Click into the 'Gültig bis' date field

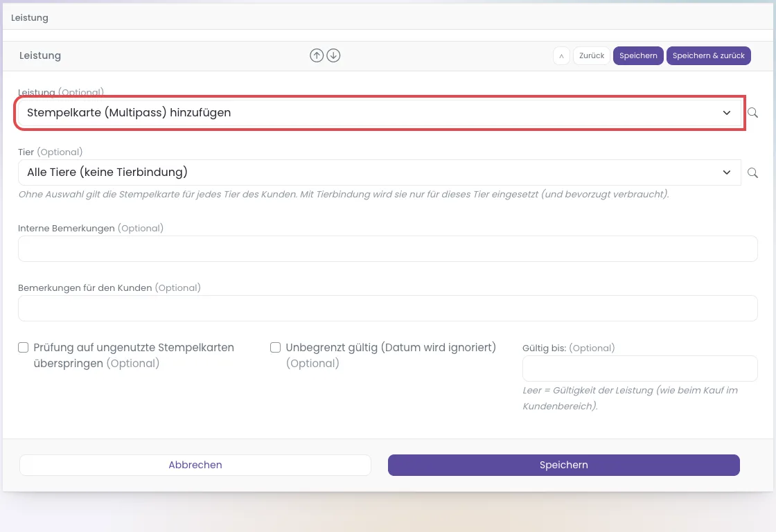point(640,369)
